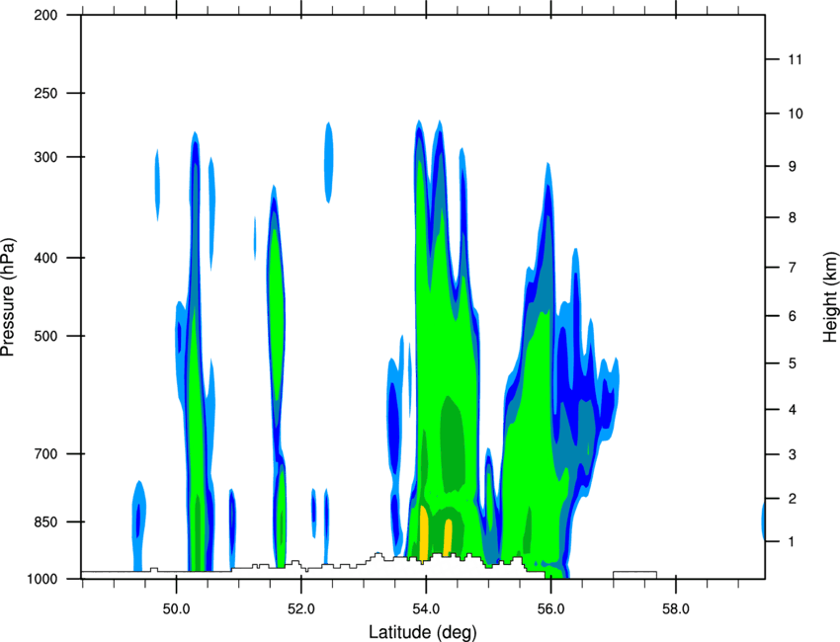Click pressure tick label 300
840x642 pixels.
[46, 157]
